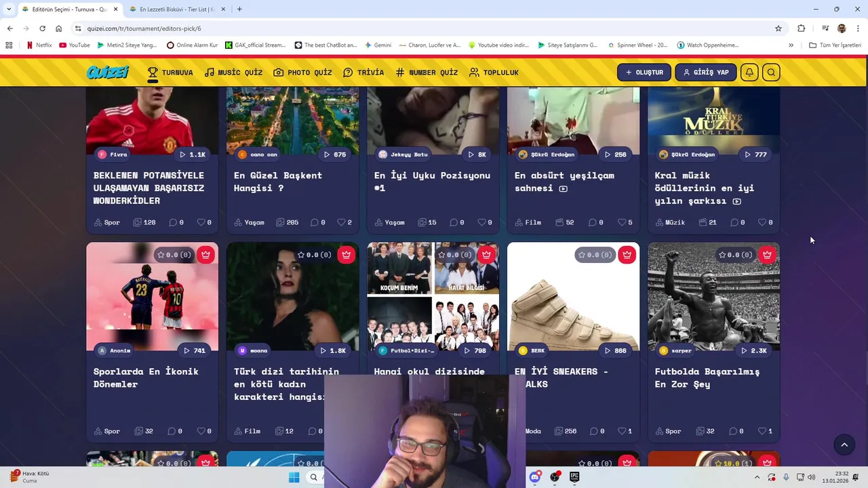
Task: Open the browser extensions puzzle icon
Action: [801, 28]
